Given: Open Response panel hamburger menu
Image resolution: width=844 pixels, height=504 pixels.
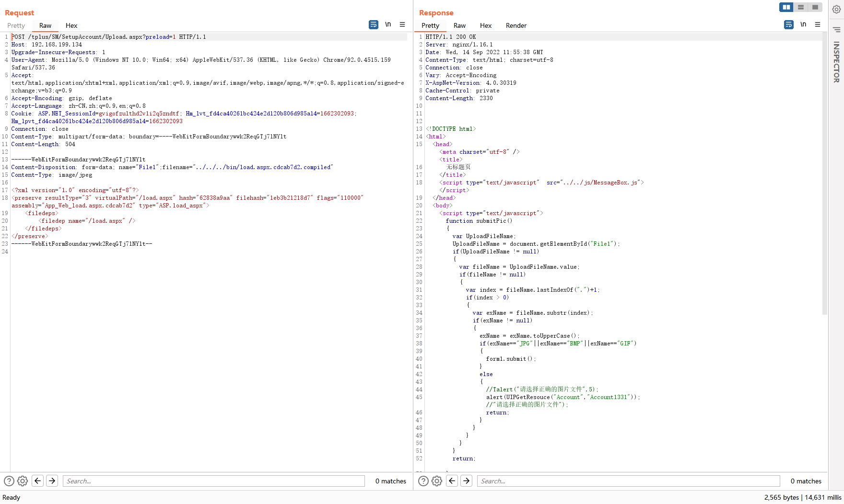Looking at the screenshot, I should pos(818,24).
